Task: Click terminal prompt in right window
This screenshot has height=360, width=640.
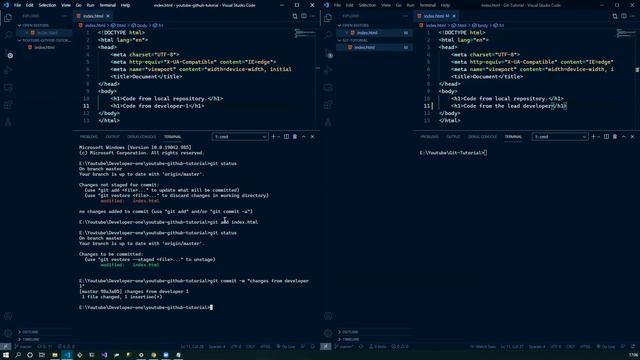Action: point(453,153)
